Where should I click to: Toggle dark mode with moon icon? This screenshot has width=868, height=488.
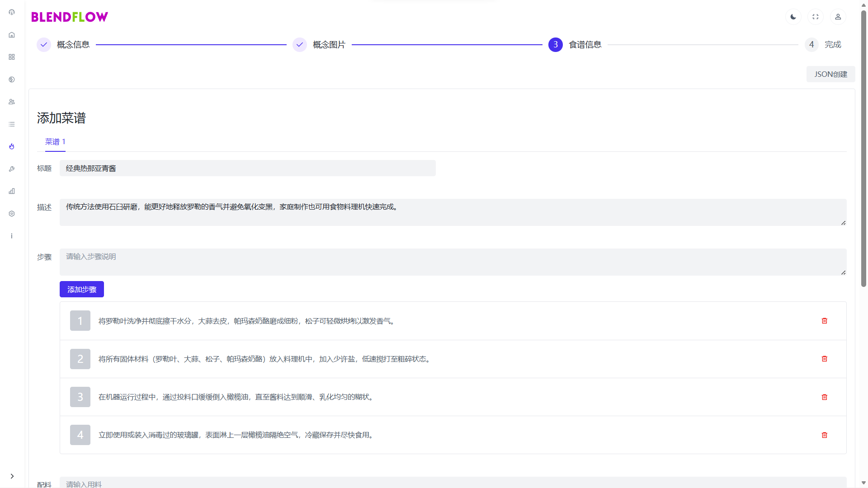tap(793, 17)
